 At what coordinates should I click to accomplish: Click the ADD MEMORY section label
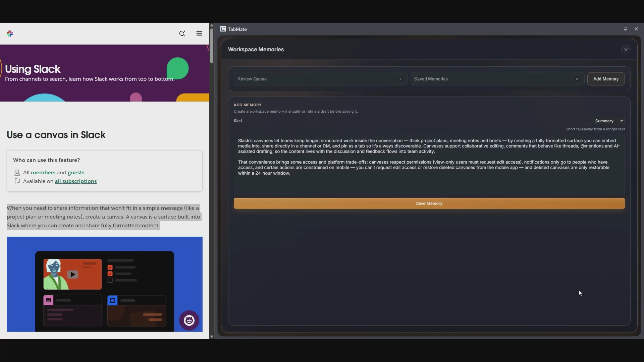[248, 105]
